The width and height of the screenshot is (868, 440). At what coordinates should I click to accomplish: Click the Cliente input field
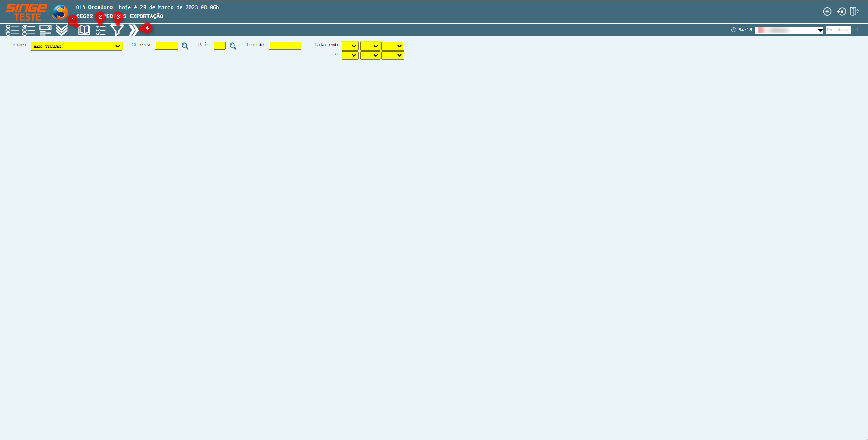coord(166,46)
